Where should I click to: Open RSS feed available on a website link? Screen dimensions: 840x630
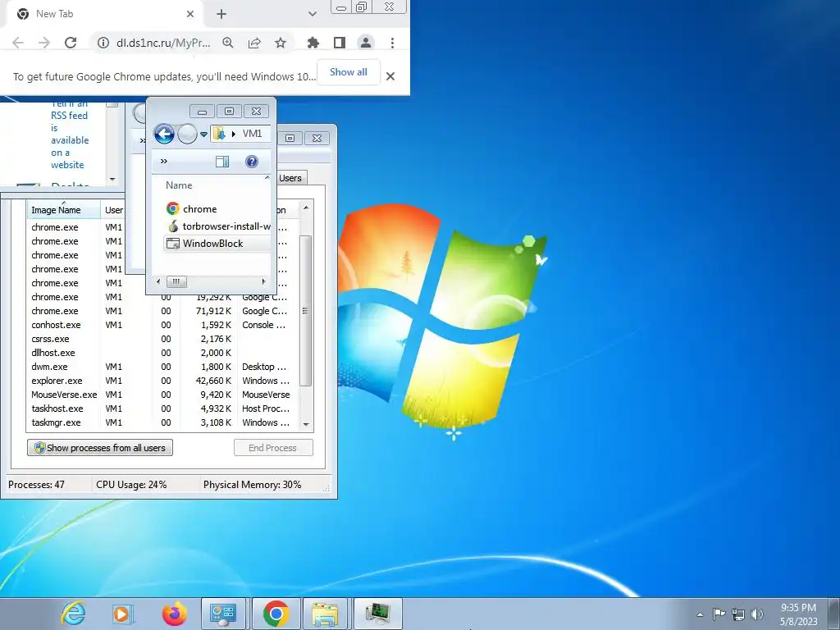(70, 134)
